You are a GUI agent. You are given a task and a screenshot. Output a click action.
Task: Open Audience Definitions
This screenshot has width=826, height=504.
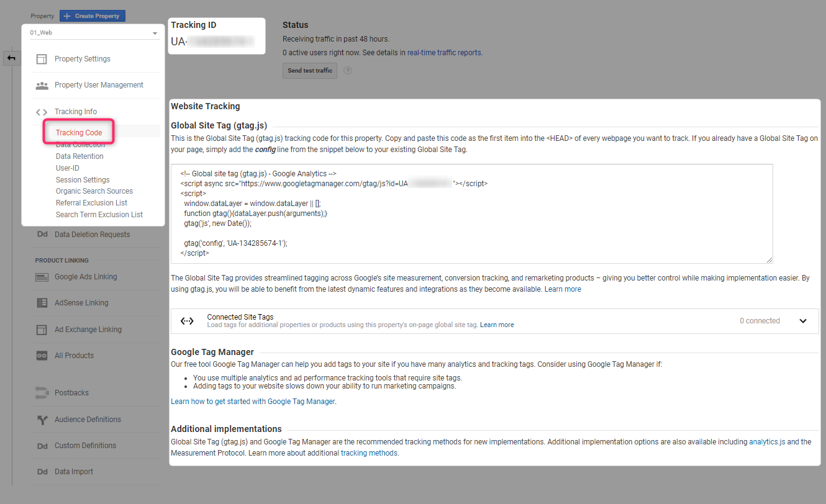[x=88, y=420]
